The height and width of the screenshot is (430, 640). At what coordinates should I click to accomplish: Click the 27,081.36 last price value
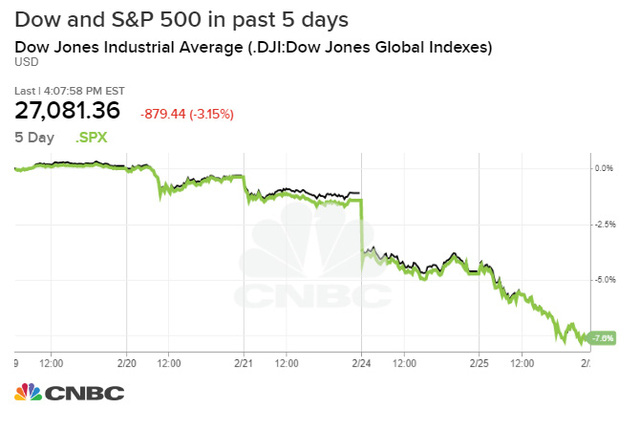coord(73,111)
